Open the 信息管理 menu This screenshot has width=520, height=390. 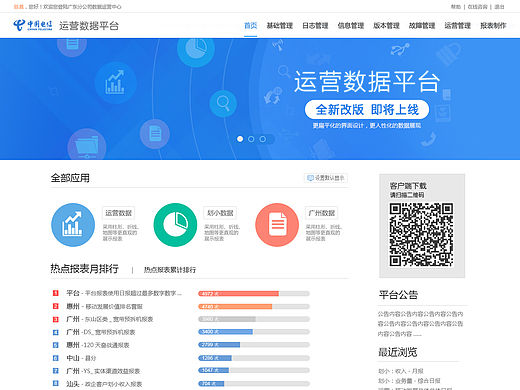351,26
